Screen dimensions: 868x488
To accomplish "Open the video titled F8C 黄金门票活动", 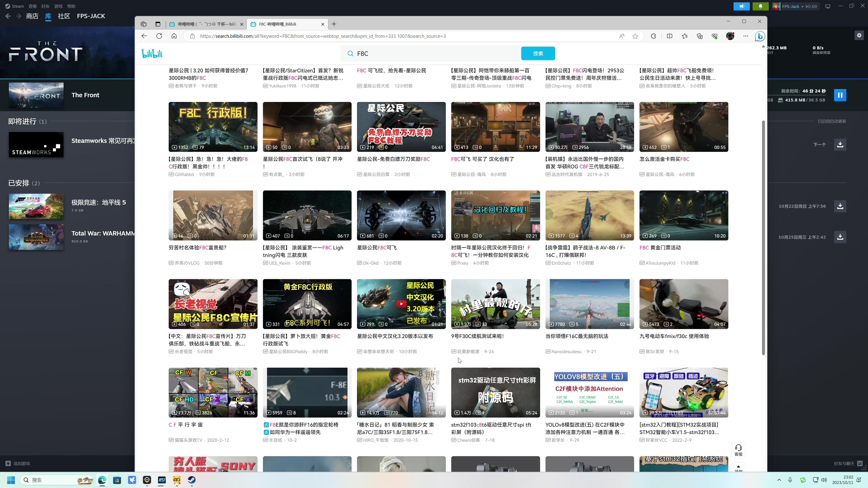I will point(660,248).
